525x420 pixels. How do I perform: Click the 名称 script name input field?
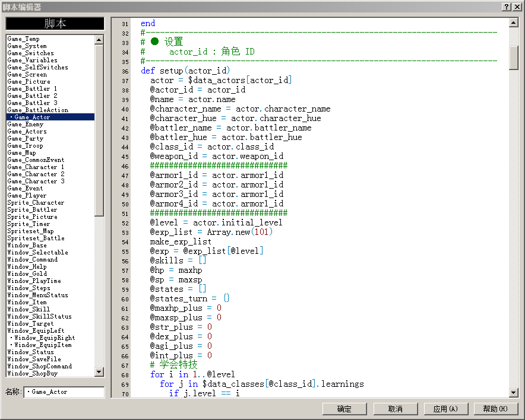click(x=64, y=392)
